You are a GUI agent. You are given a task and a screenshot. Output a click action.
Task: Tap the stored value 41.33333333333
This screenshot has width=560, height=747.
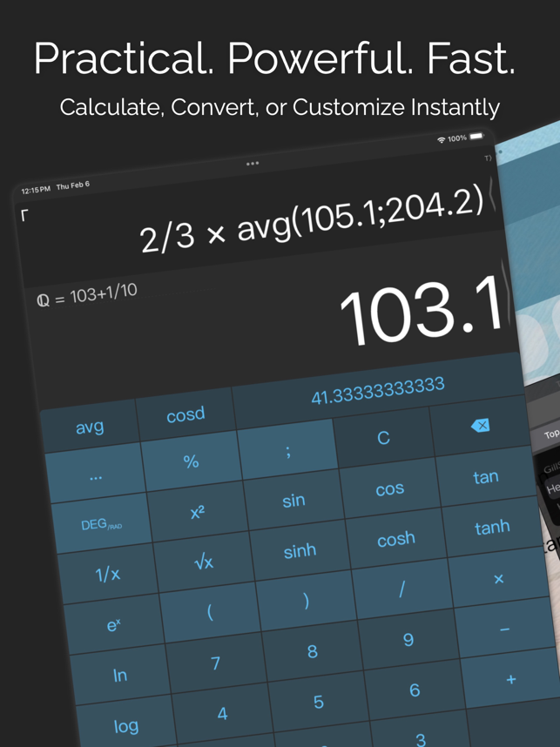(x=378, y=391)
